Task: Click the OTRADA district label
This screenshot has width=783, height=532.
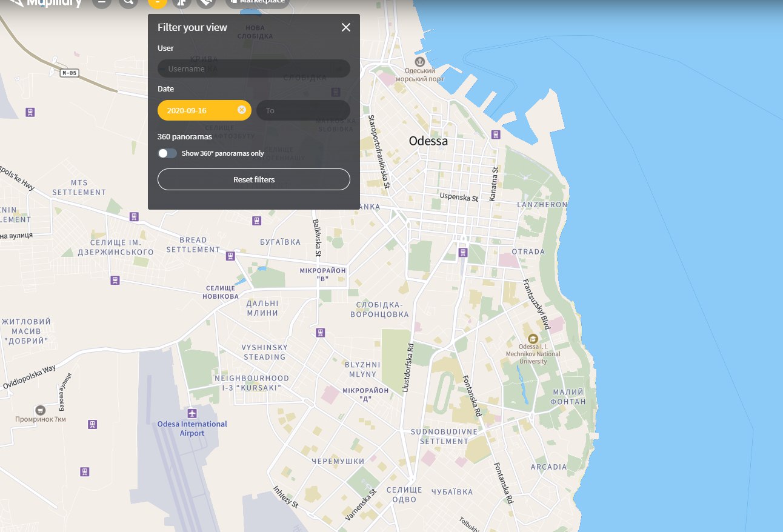Action: [528, 251]
